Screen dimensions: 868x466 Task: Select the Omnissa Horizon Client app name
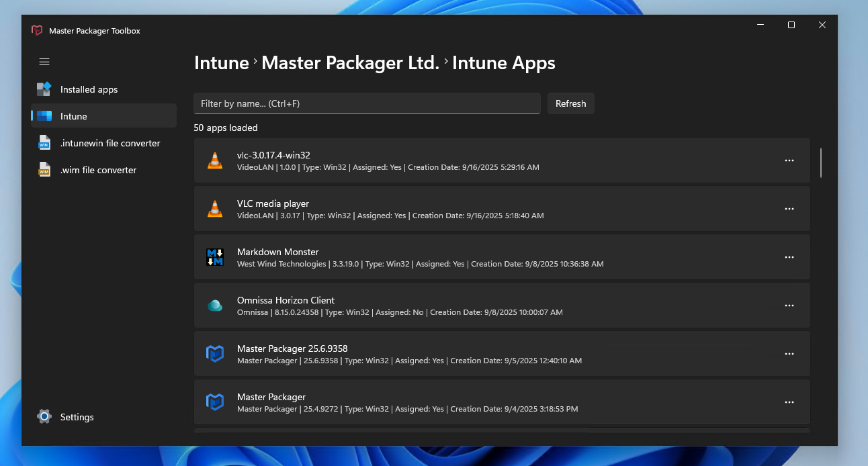[286, 300]
